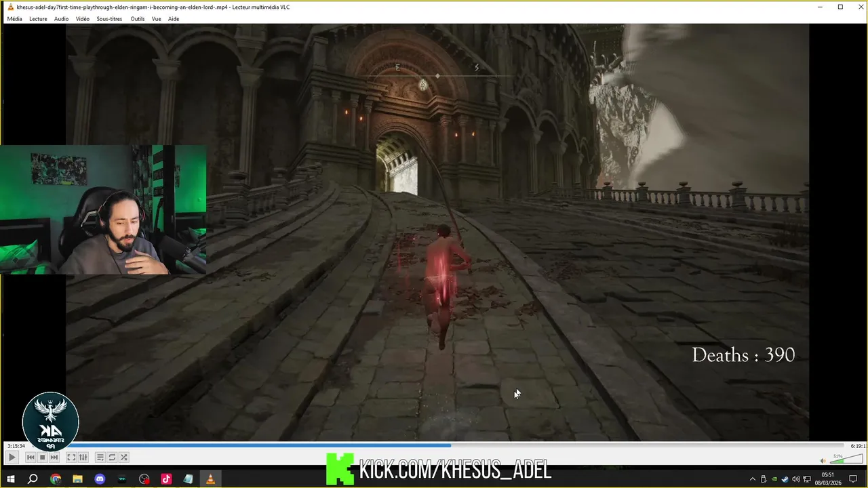868x488 pixels.
Task: Open the recording app with red dot
Action: [x=144, y=479]
